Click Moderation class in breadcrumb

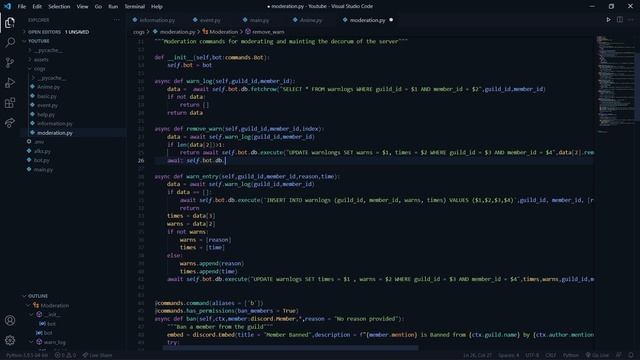tap(223, 32)
